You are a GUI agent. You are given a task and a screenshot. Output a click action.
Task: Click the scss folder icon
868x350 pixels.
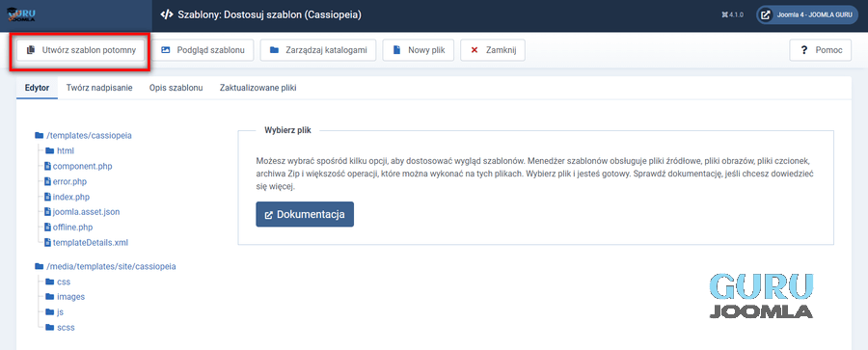pos(49,327)
